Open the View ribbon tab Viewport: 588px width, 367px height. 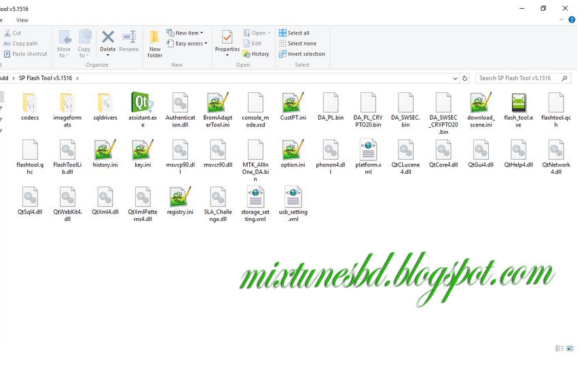(x=22, y=20)
